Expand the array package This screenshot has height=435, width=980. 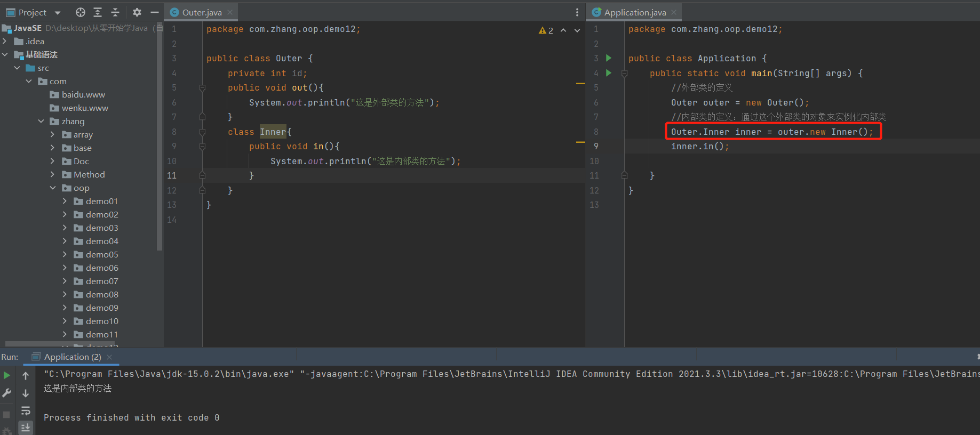(53, 134)
